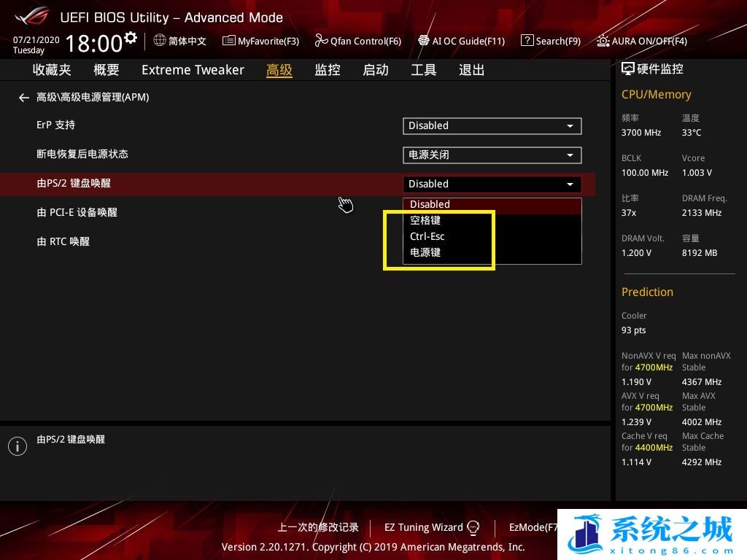Open 上一次的修改记录

click(318, 528)
